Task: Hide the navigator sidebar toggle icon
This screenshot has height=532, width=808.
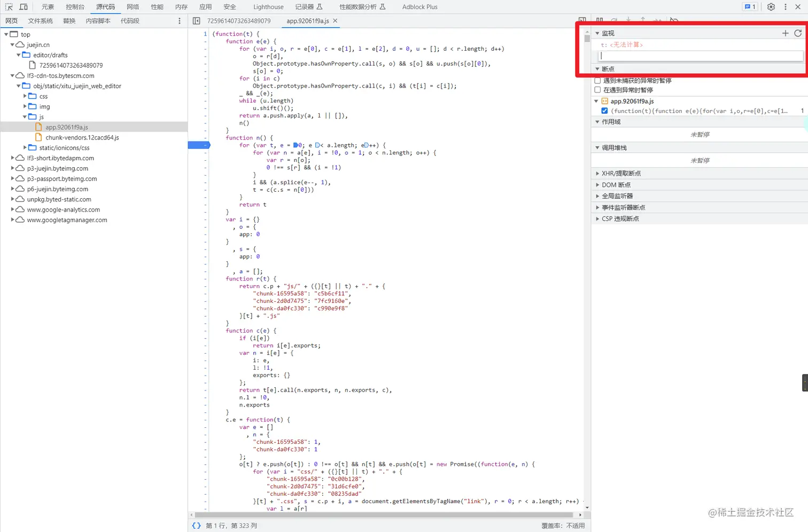Action: click(x=196, y=21)
